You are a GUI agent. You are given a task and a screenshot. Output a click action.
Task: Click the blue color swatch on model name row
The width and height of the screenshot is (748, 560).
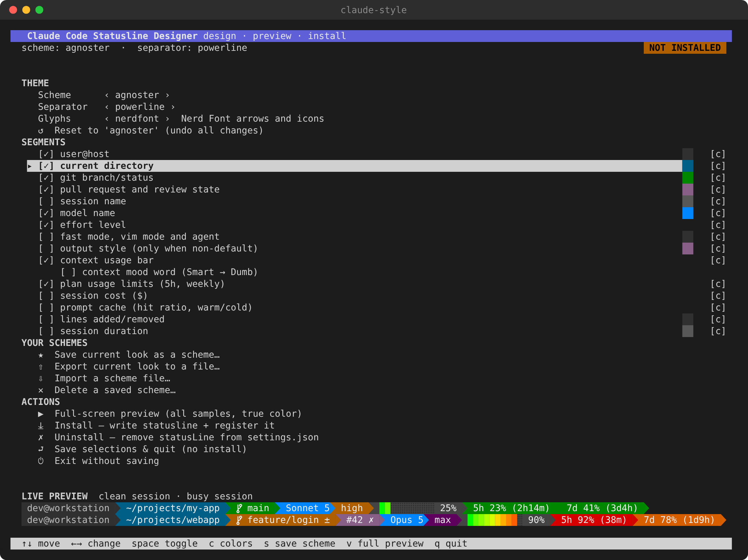tap(688, 213)
